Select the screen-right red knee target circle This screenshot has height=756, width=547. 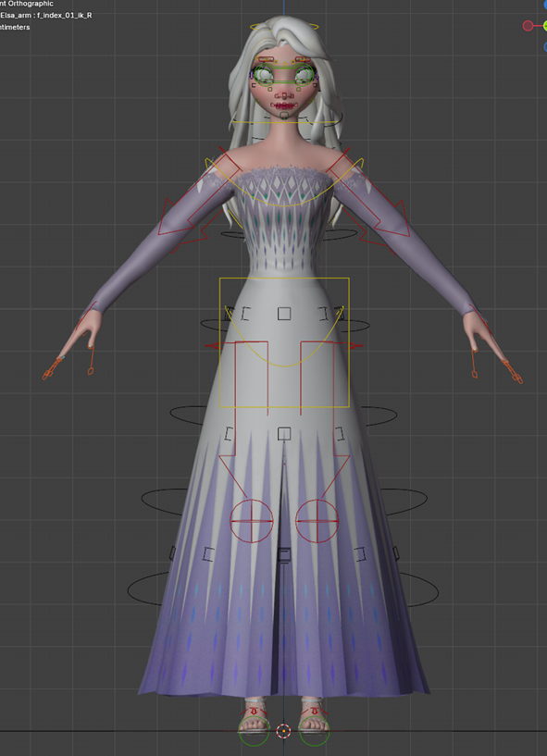click(x=317, y=521)
